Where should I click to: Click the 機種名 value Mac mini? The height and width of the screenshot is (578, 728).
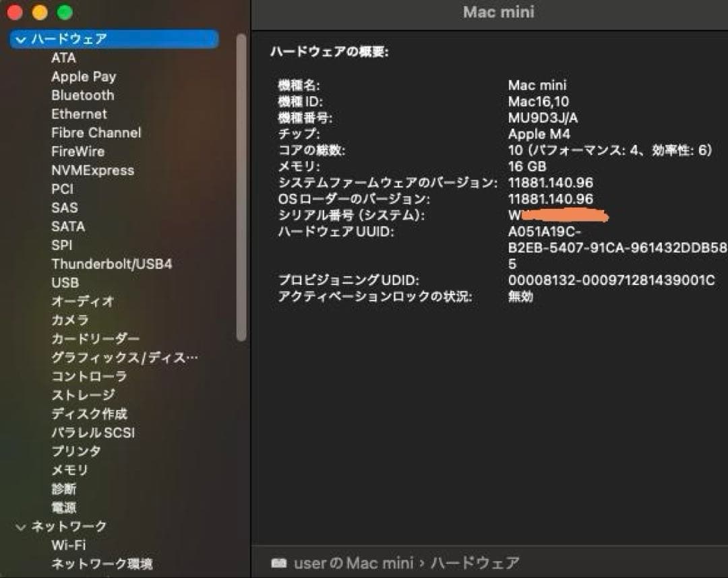[537, 86]
